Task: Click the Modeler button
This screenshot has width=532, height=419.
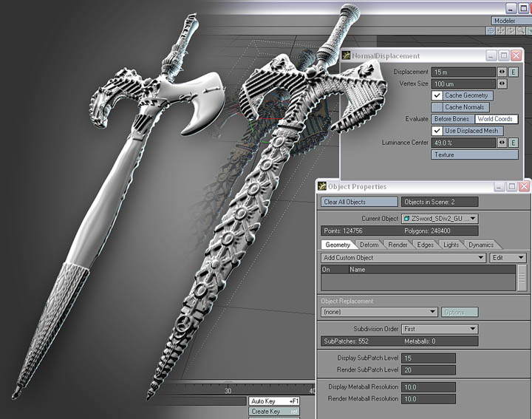Action: [511, 21]
